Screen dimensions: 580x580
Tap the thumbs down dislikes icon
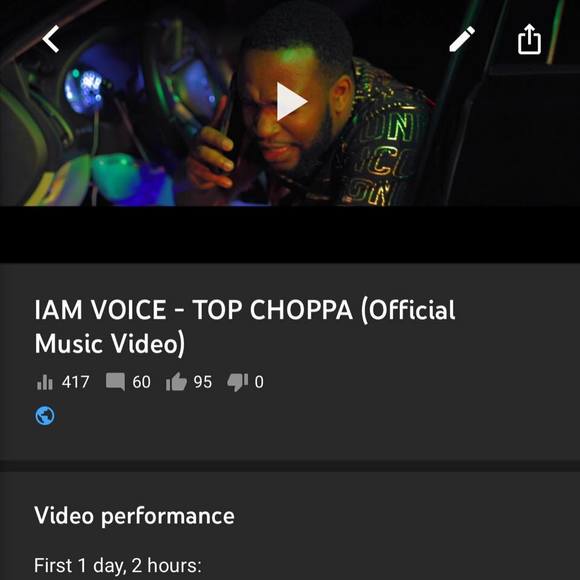(x=237, y=382)
